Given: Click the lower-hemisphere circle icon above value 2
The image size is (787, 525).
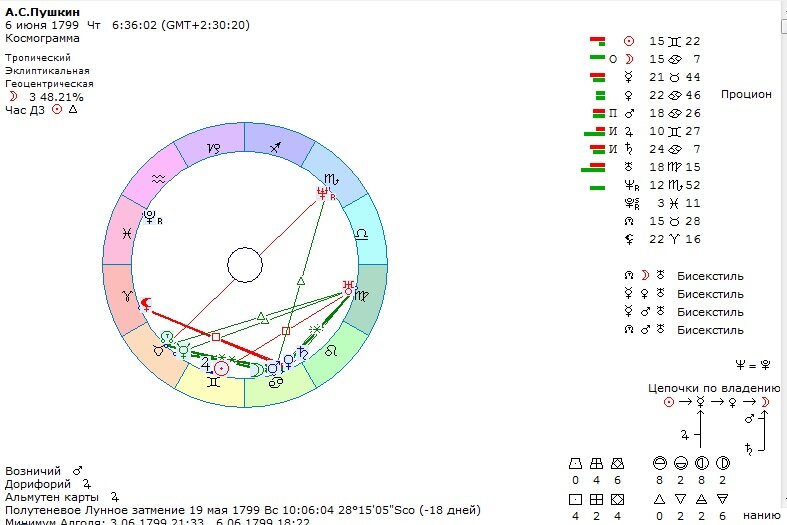Looking at the screenshot, I should click(x=680, y=463).
